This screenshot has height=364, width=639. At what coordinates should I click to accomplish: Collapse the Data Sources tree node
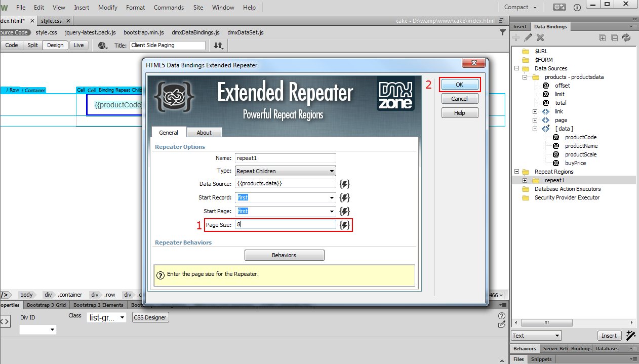(517, 68)
